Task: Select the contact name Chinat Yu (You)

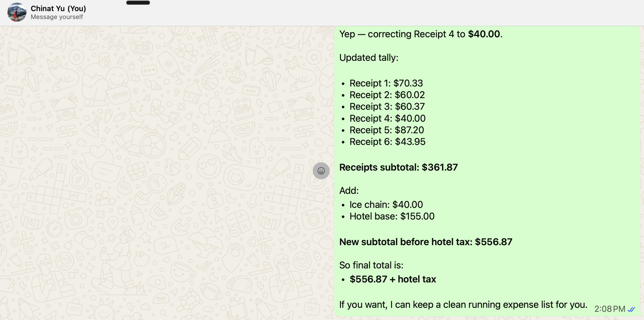Action: pyautogui.click(x=58, y=8)
